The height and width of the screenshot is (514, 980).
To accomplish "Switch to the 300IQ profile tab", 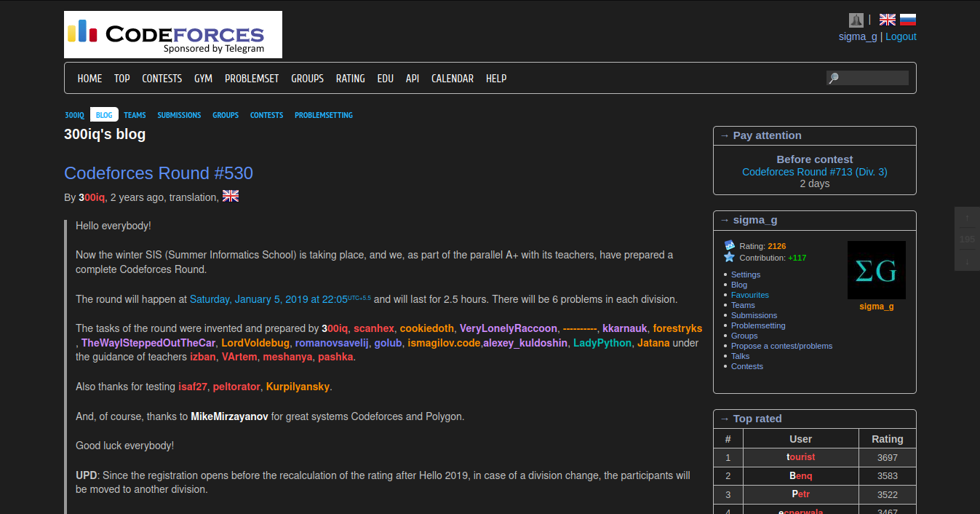I will point(74,115).
